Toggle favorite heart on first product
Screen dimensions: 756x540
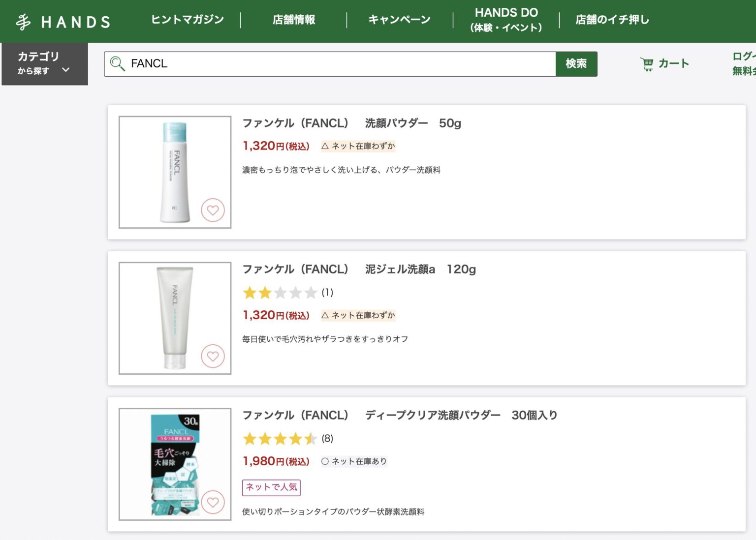click(x=213, y=210)
